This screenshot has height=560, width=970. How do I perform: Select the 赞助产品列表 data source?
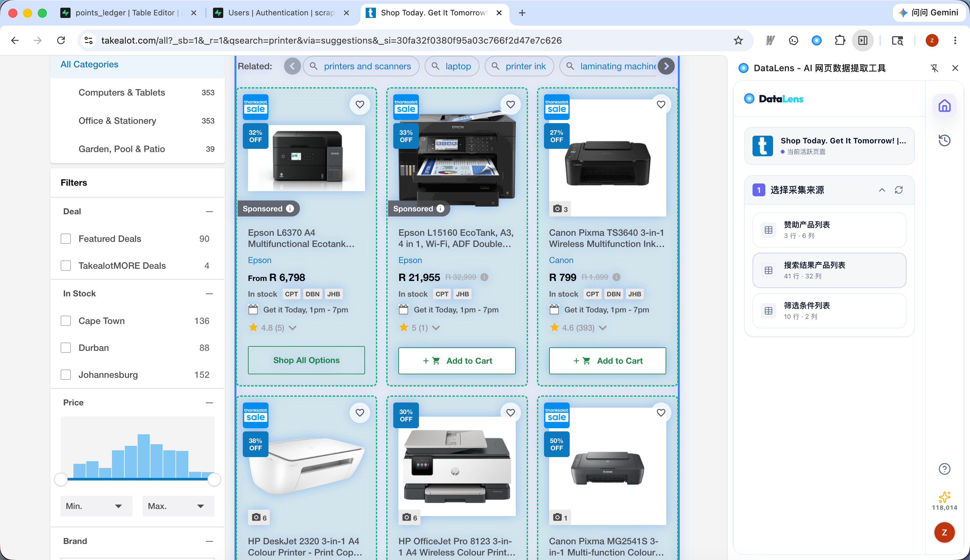point(829,230)
